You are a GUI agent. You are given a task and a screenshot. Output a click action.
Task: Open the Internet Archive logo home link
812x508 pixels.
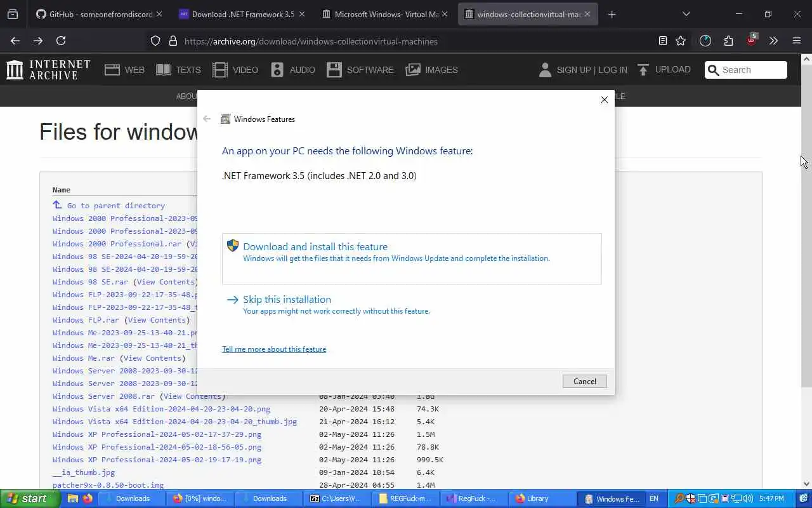(x=48, y=70)
